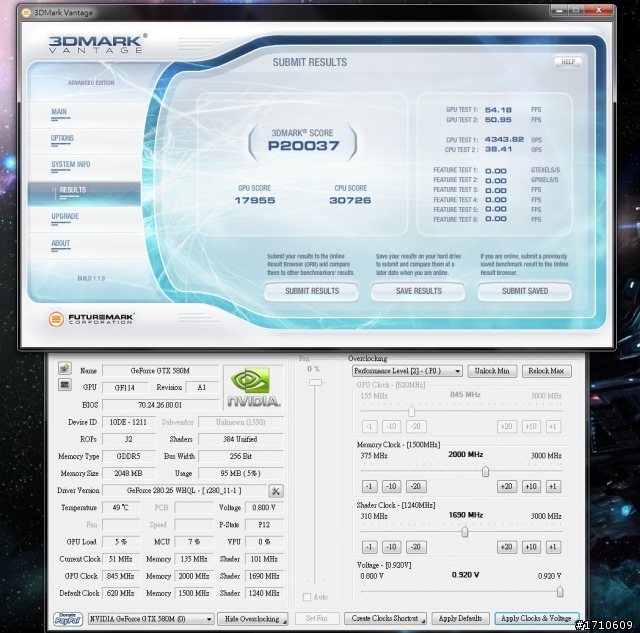This screenshot has height=633, width=640.
Task: Click Memory Clock -20 button
Action: (x=416, y=486)
